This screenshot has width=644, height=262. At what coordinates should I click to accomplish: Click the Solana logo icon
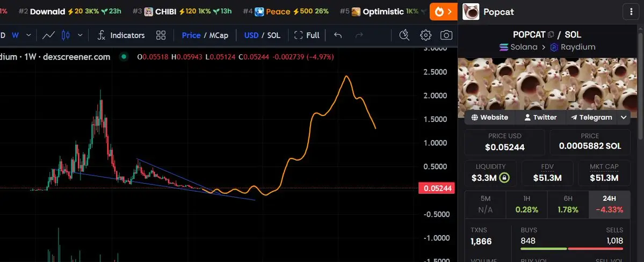click(x=503, y=47)
